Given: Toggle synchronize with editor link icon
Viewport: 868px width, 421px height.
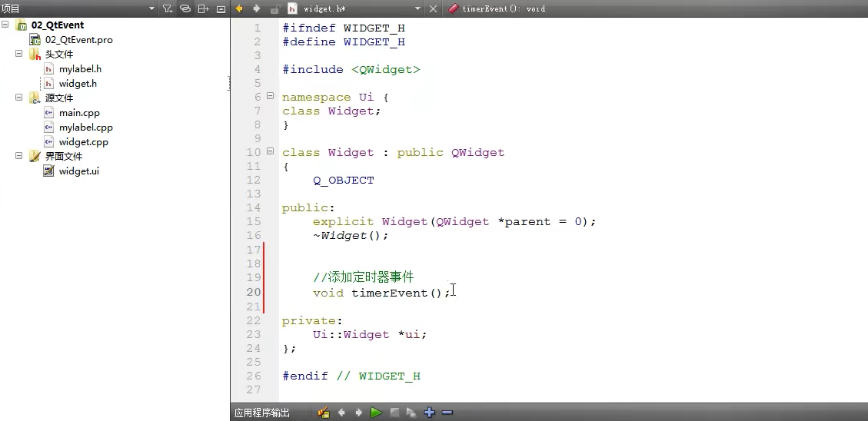Looking at the screenshot, I should (x=185, y=9).
